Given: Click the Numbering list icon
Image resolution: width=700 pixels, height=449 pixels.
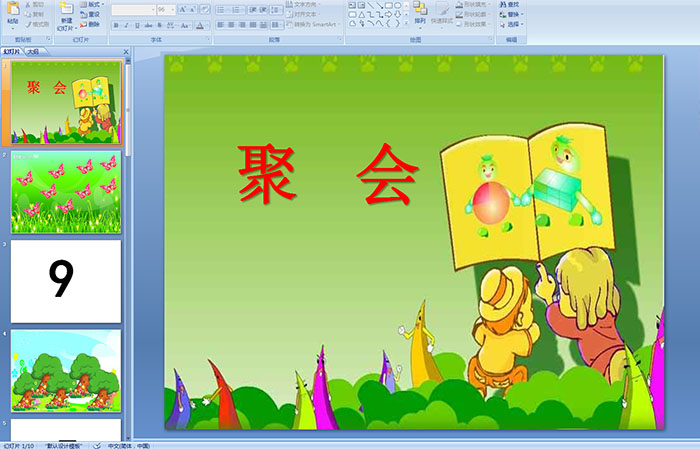Looking at the screenshot, I should pos(237,9).
